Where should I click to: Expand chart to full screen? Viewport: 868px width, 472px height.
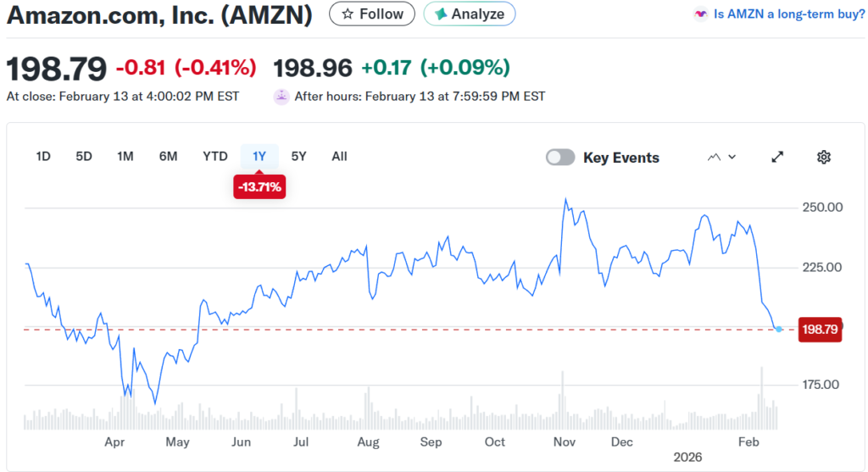tap(777, 157)
